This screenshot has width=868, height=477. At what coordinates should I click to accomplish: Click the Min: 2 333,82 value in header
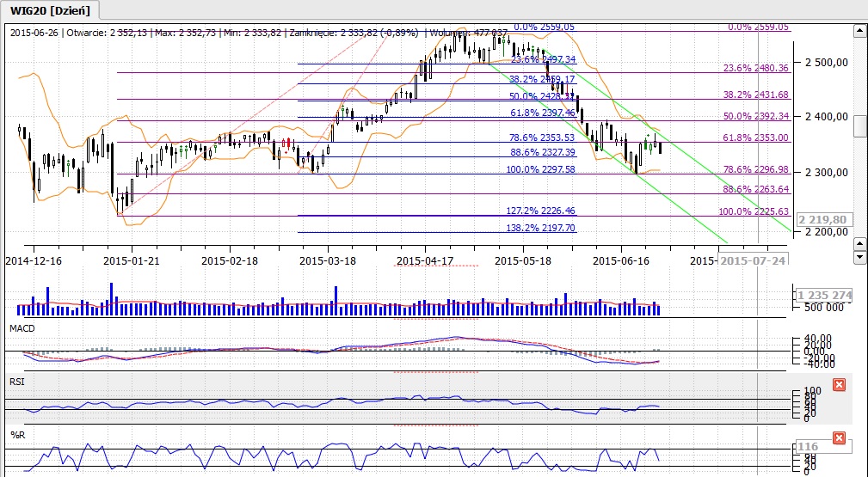pos(253,34)
